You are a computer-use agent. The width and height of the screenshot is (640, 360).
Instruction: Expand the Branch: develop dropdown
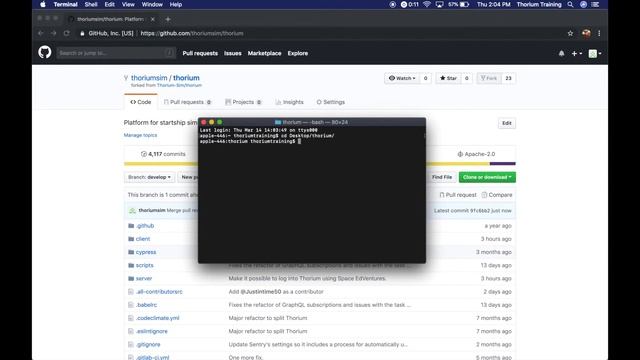point(149,177)
